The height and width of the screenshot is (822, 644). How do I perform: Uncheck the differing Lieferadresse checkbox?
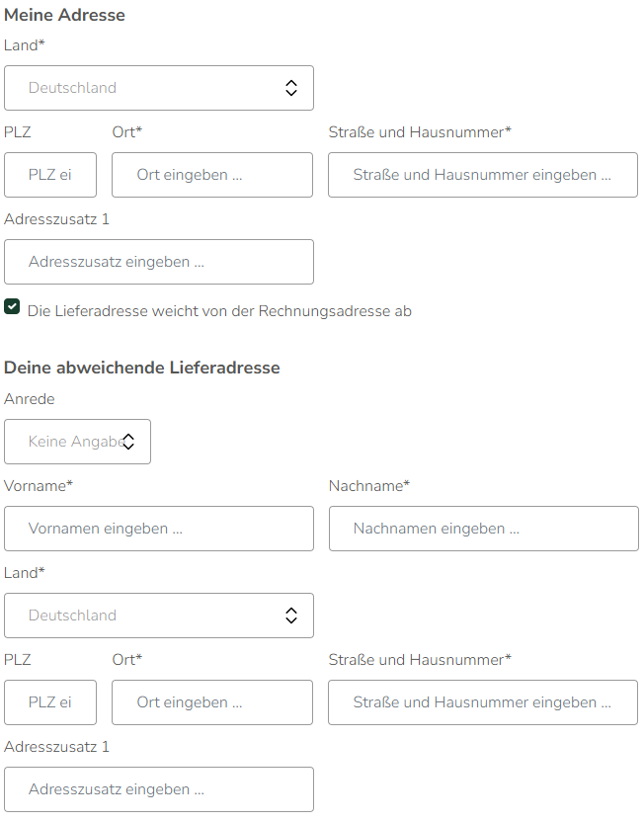click(12, 306)
